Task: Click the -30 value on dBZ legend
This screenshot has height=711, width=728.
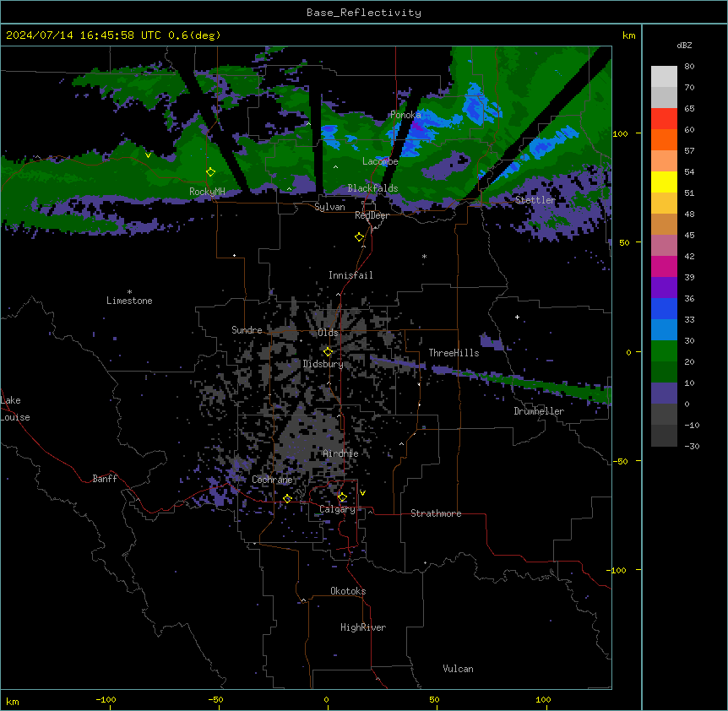Action: tap(692, 446)
